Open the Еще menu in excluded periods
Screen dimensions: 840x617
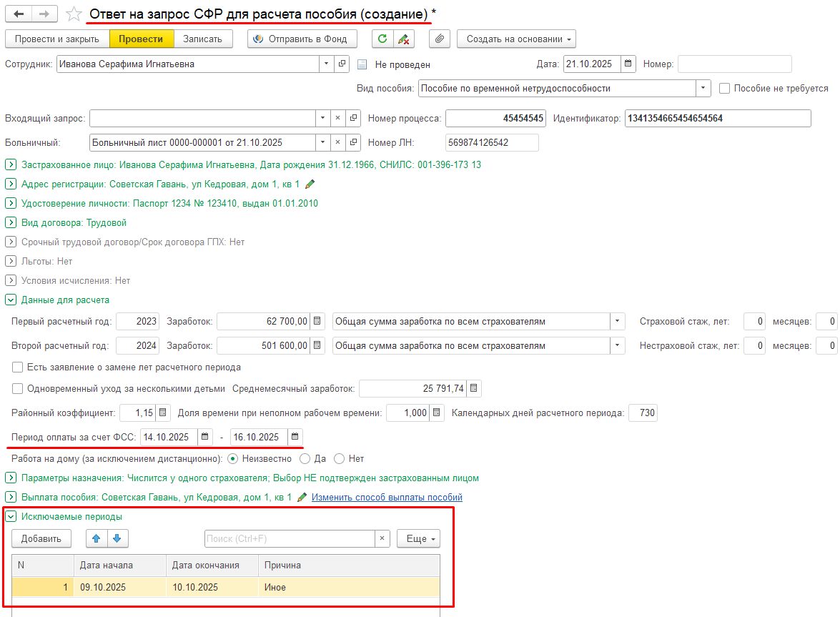(418, 539)
